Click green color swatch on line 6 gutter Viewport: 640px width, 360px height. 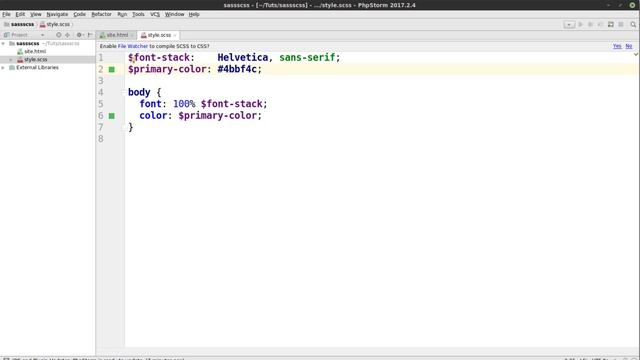(111, 116)
